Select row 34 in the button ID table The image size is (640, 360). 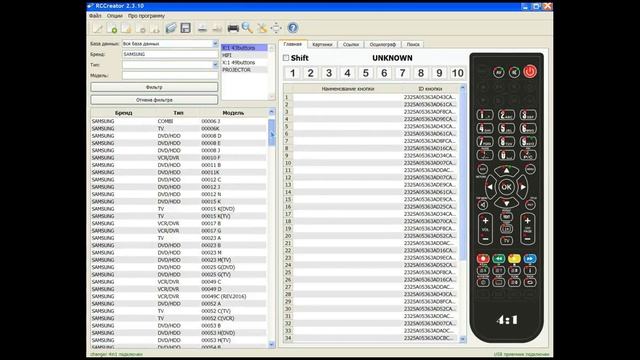(x=371, y=338)
